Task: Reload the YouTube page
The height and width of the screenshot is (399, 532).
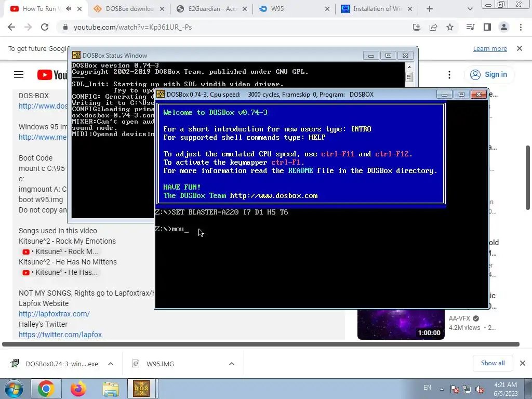Action: 45,27
